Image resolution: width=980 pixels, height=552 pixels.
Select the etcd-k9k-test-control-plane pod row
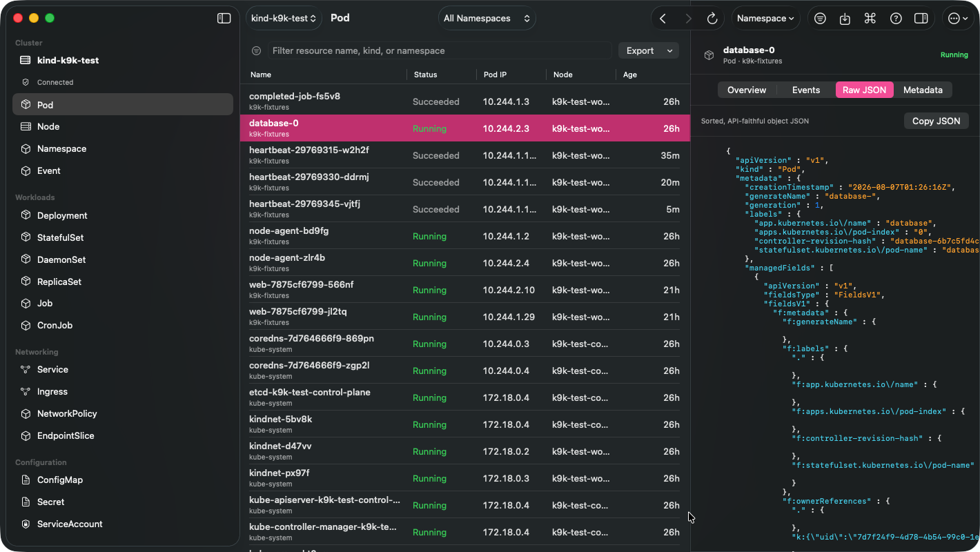(464, 397)
